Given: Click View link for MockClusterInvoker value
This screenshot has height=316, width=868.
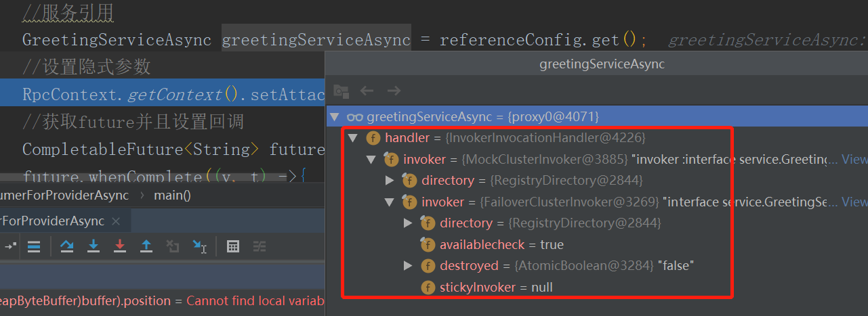Looking at the screenshot, I should click(854, 160).
